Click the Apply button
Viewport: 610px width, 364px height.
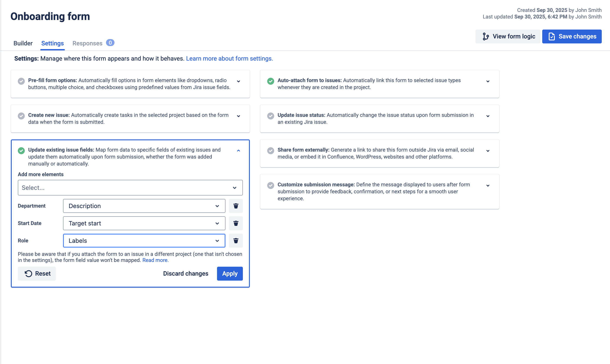tap(230, 273)
